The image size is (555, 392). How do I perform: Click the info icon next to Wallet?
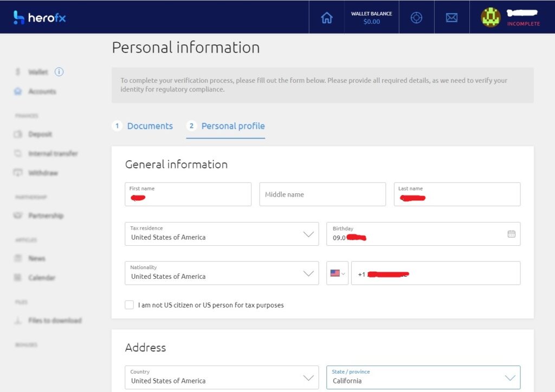[x=59, y=71]
